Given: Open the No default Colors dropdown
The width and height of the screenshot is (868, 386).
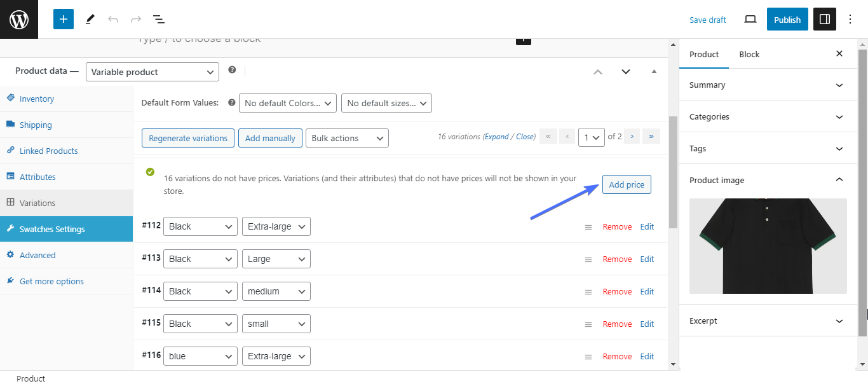Looking at the screenshot, I should point(288,103).
